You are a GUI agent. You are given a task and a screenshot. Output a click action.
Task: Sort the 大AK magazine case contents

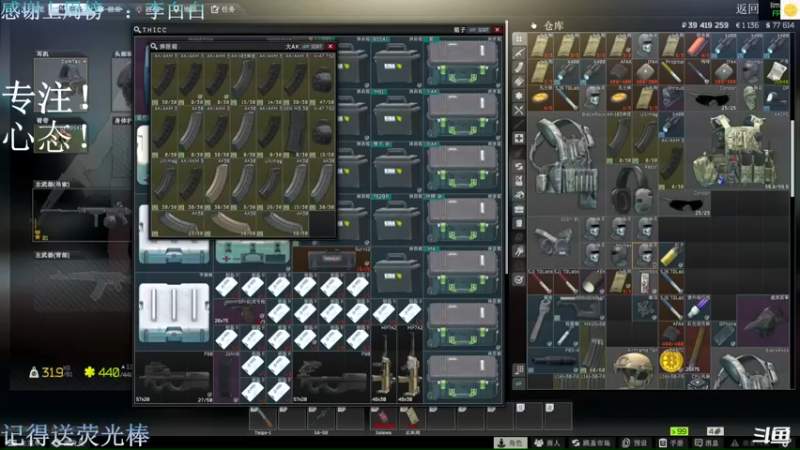(313, 46)
